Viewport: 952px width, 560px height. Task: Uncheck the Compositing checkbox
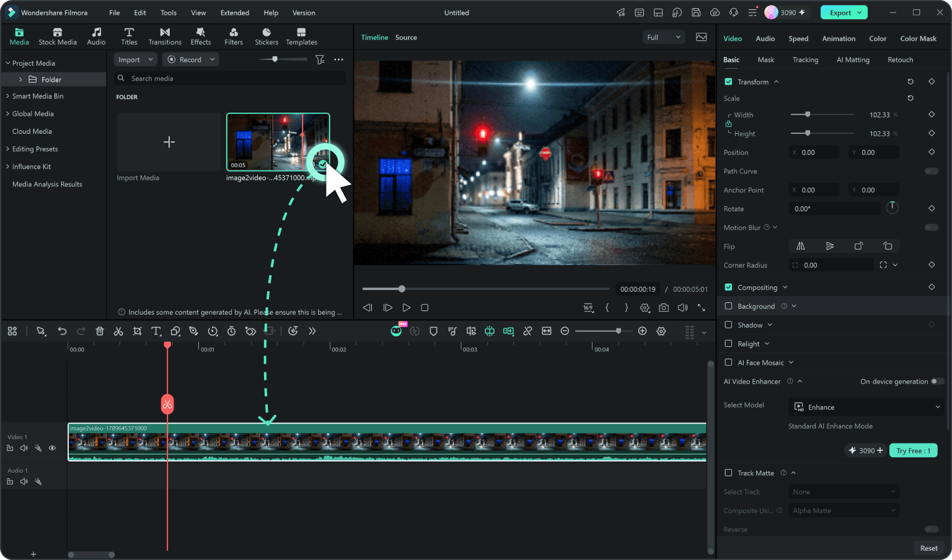728,287
